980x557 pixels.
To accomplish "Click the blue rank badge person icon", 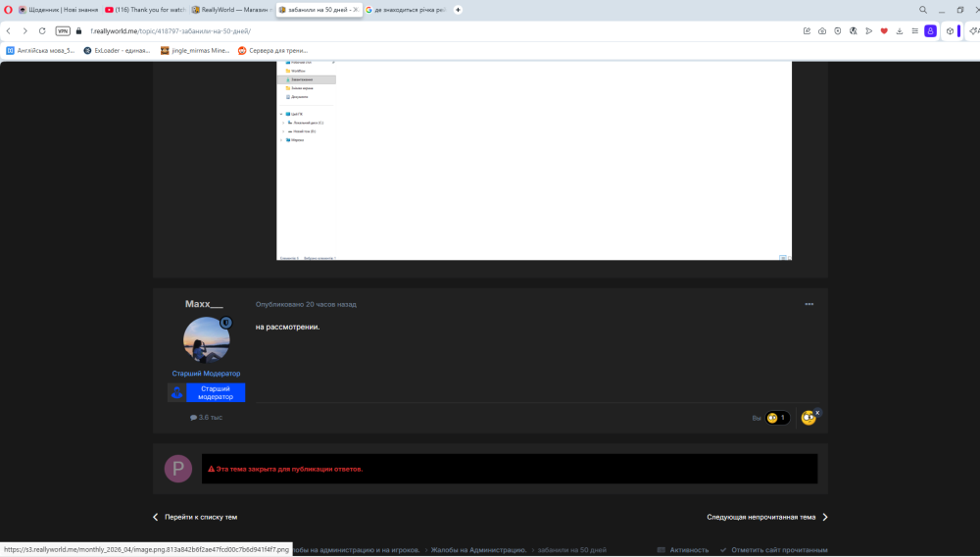I will coord(176,392).
